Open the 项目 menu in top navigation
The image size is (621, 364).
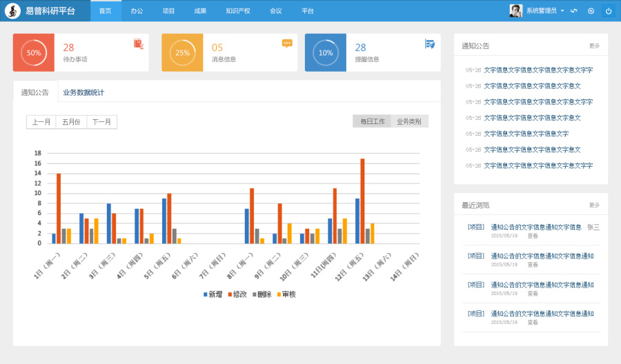[x=168, y=11]
